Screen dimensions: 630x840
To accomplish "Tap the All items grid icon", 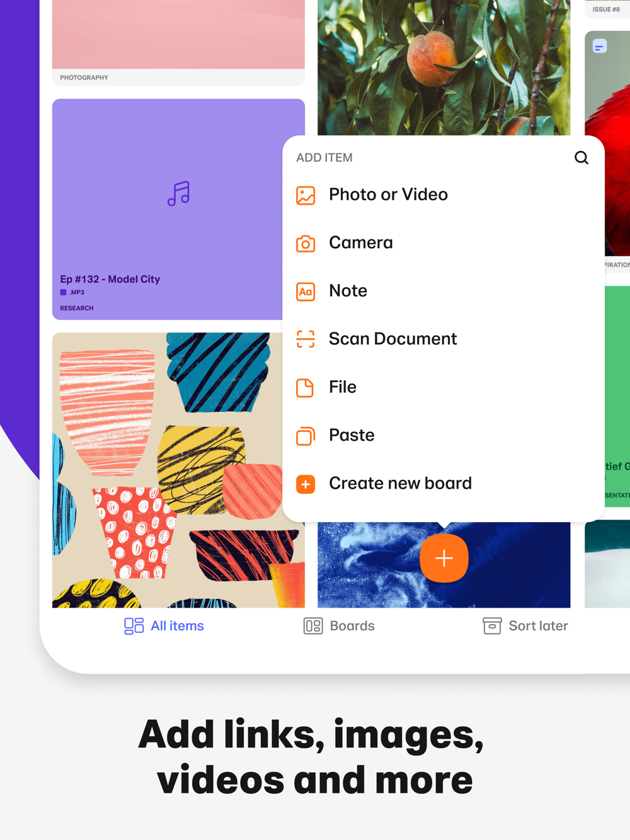I will [x=134, y=626].
